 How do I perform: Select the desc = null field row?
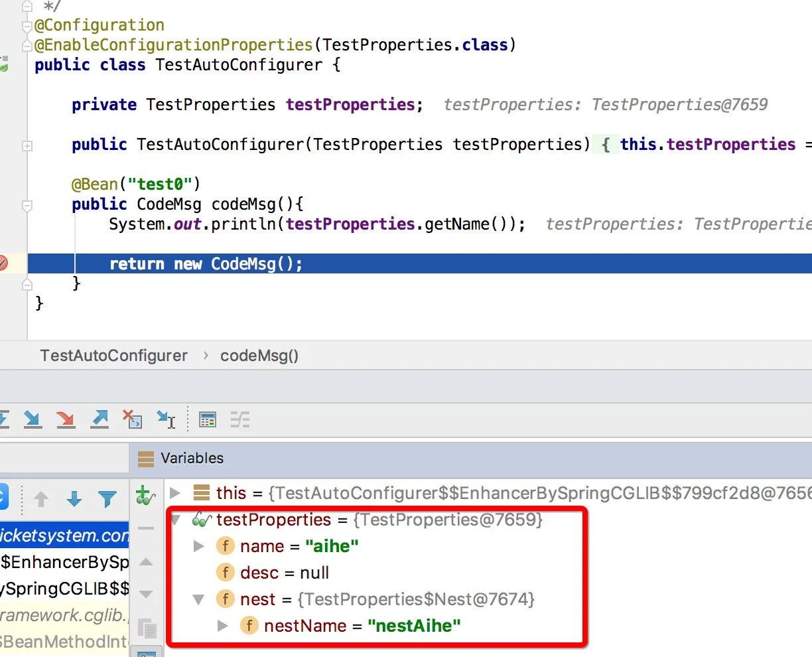284,573
